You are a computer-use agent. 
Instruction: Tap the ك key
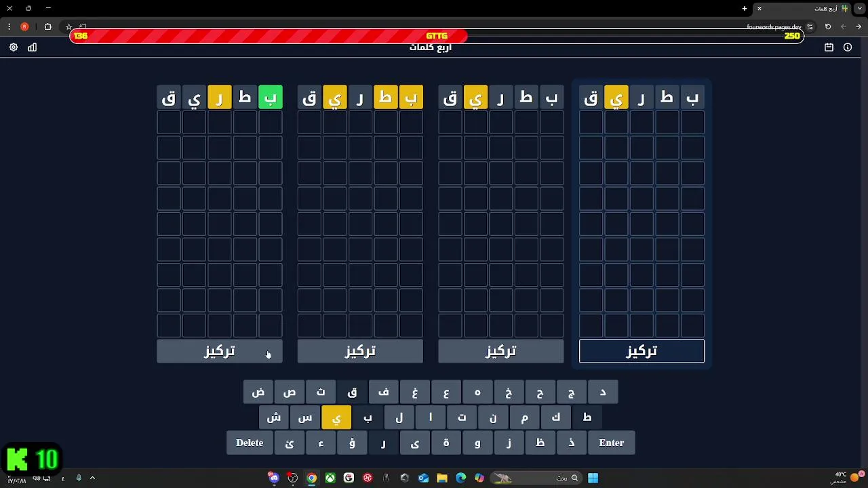[x=555, y=418]
